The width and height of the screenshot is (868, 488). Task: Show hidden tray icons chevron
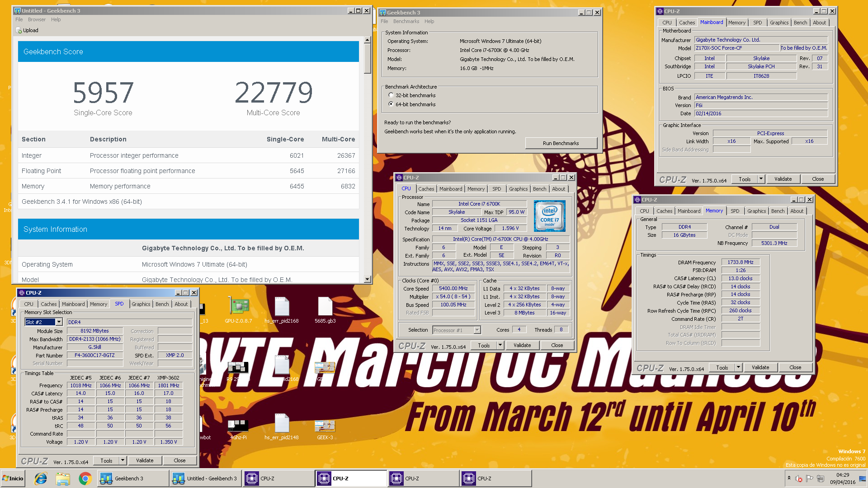(789, 478)
